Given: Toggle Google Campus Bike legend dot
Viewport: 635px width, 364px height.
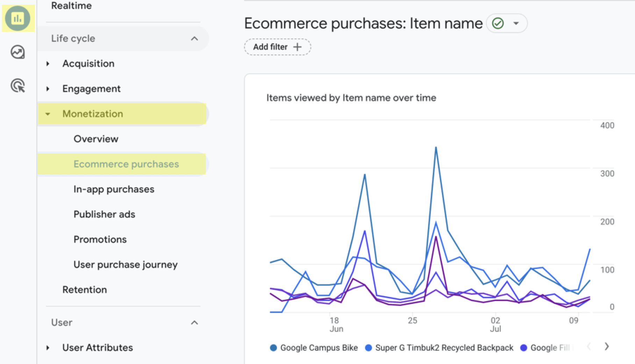Looking at the screenshot, I should pyautogui.click(x=273, y=348).
